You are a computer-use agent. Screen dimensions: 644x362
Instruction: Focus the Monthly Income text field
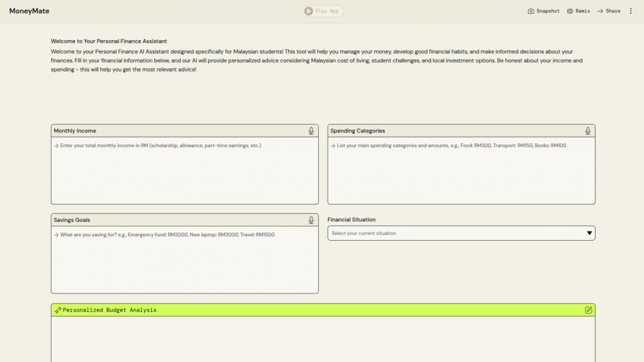click(x=184, y=170)
